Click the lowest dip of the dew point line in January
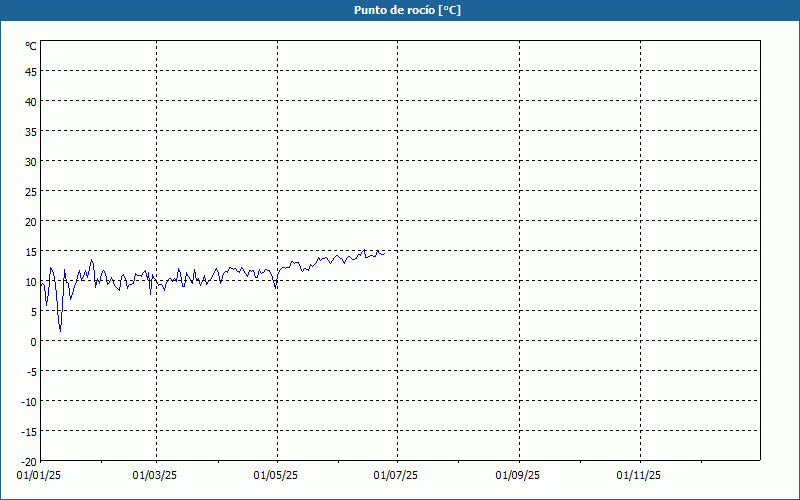The height and width of the screenshot is (500, 800). tap(61, 331)
